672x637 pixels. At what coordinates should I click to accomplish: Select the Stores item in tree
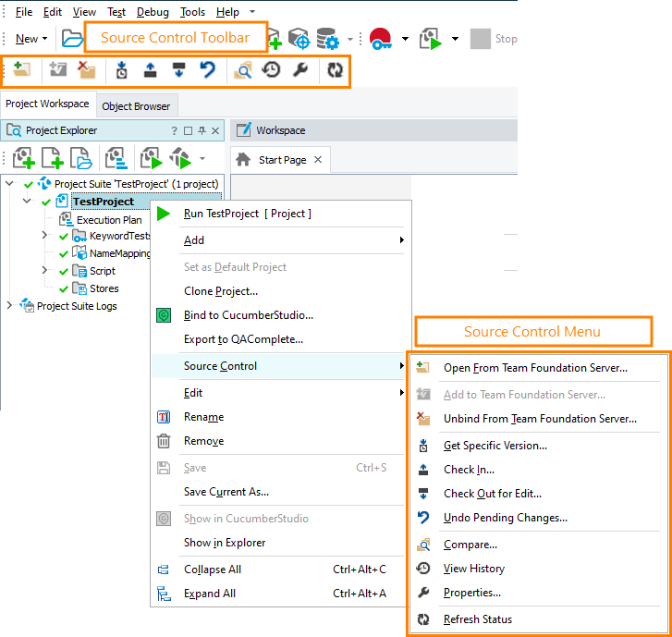104,288
